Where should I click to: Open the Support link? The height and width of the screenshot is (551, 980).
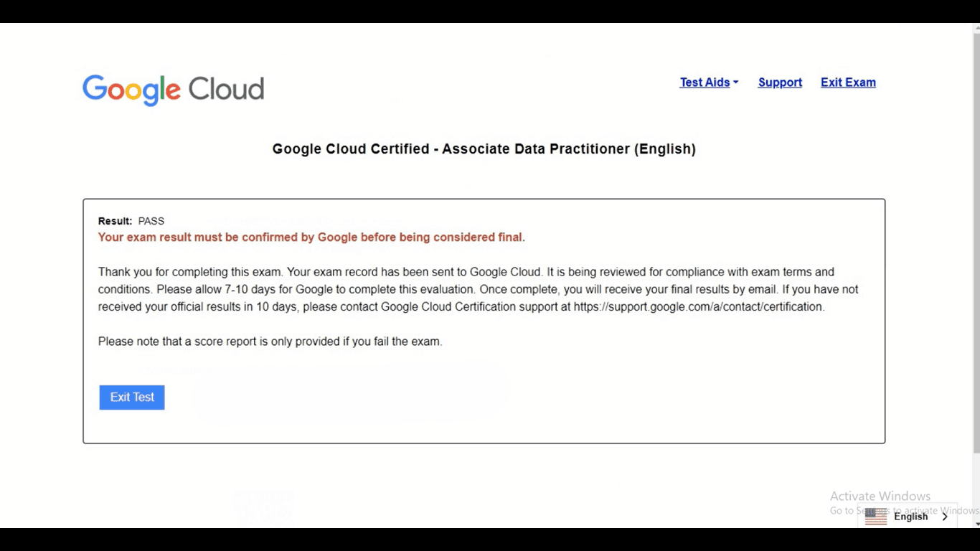[780, 83]
